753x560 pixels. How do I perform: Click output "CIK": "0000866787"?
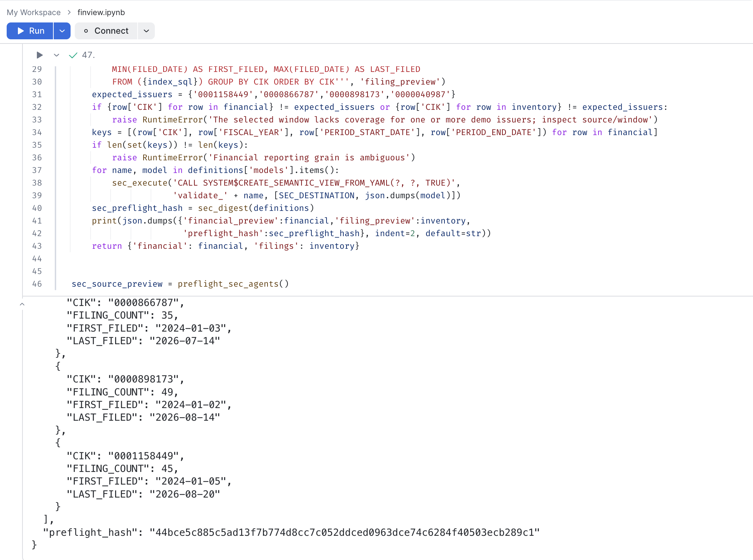point(125,302)
